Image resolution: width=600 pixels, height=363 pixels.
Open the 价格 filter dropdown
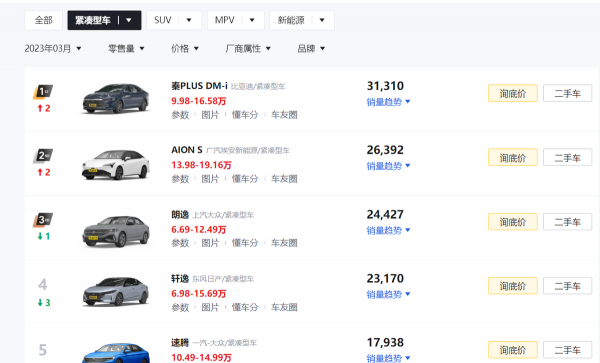185,49
